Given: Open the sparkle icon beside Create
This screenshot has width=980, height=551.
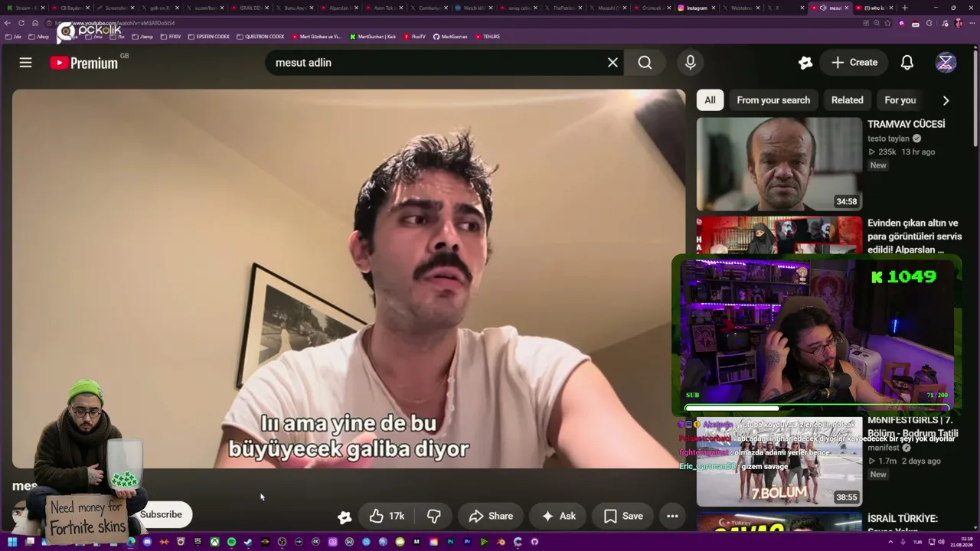Looking at the screenshot, I should click(x=805, y=63).
